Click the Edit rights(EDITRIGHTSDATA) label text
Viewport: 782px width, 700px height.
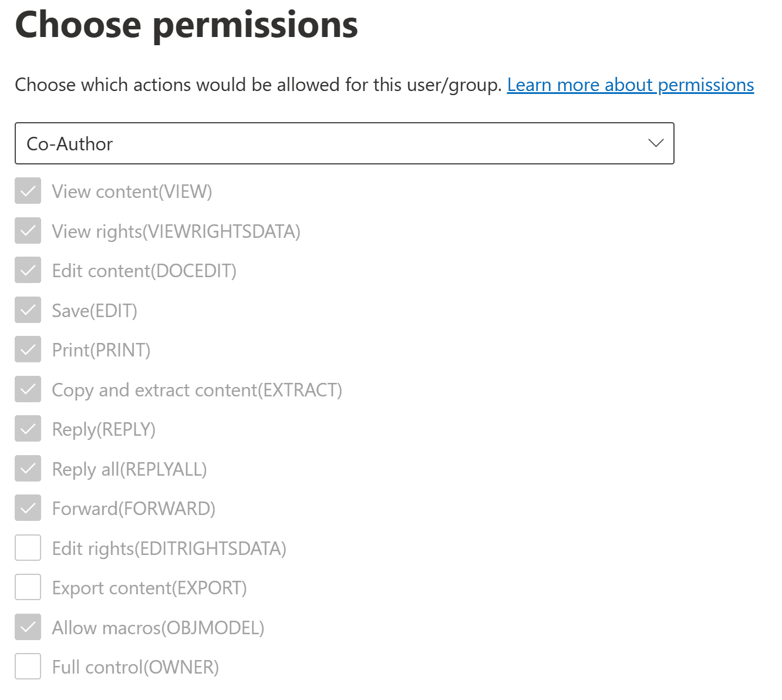pyautogui.click(x=168, y=548)
